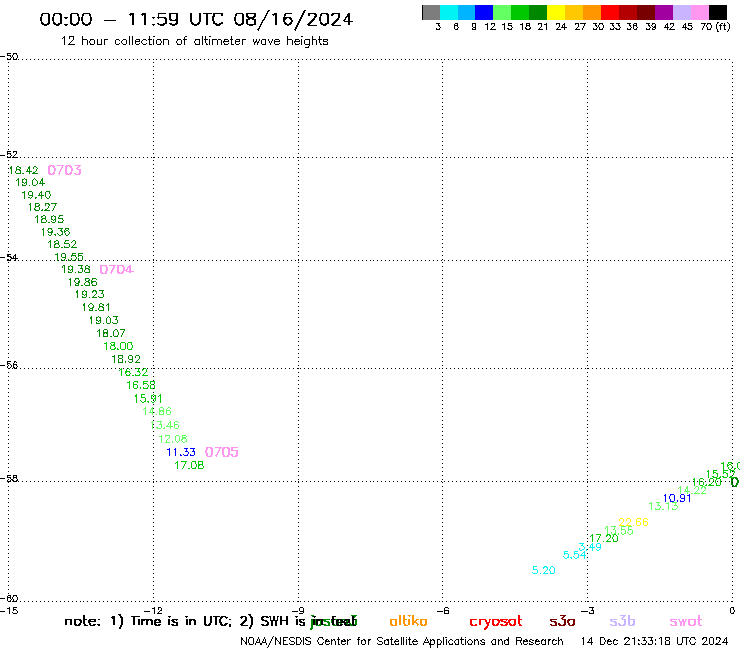The image size is (740, 650).
Task: Click the green value 17.08
Action: pyautogui.click(x=189, y=465)
